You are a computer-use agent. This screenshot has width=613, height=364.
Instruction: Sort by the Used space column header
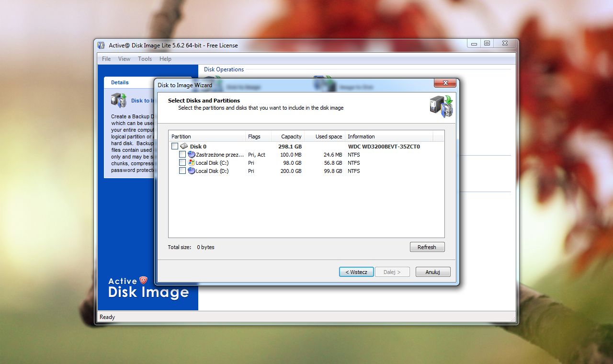324,136
